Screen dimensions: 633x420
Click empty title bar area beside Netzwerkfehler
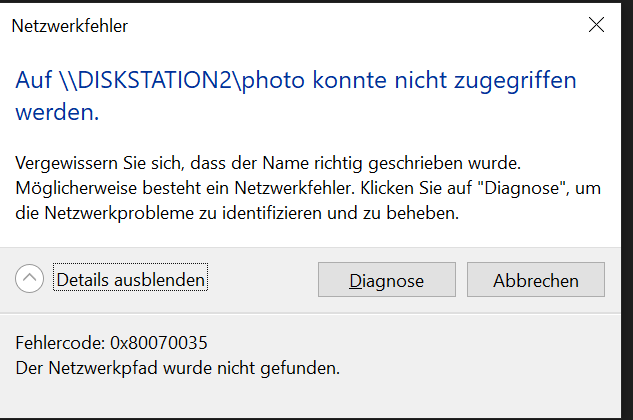pos(355,26)
